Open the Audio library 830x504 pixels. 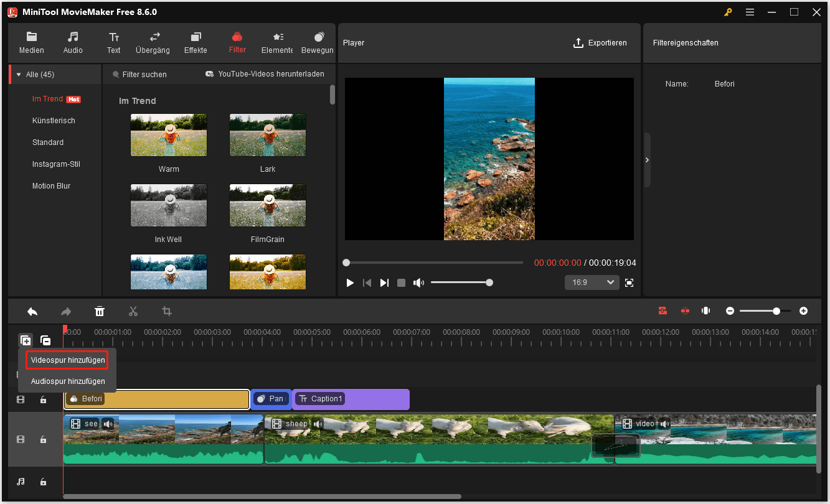(x=72, y=42)
